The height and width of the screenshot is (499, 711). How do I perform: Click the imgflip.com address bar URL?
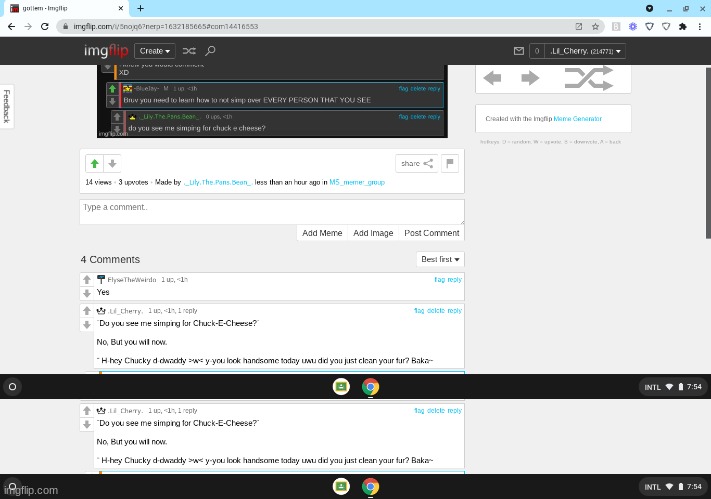pos(166,26)
